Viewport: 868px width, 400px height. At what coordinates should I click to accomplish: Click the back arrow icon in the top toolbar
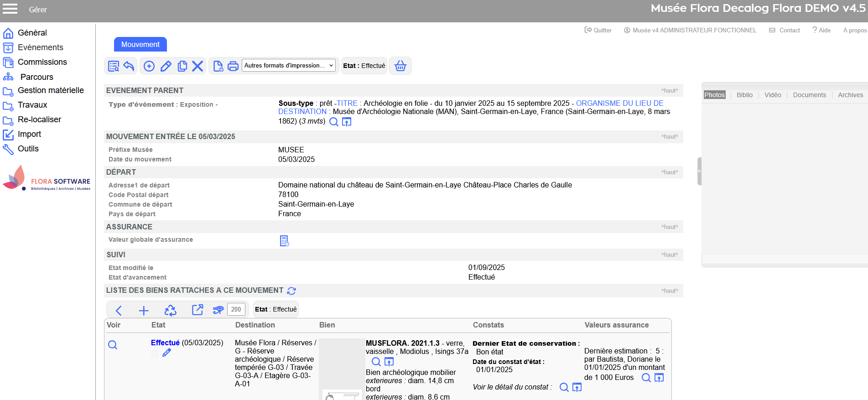click(129, 66)
